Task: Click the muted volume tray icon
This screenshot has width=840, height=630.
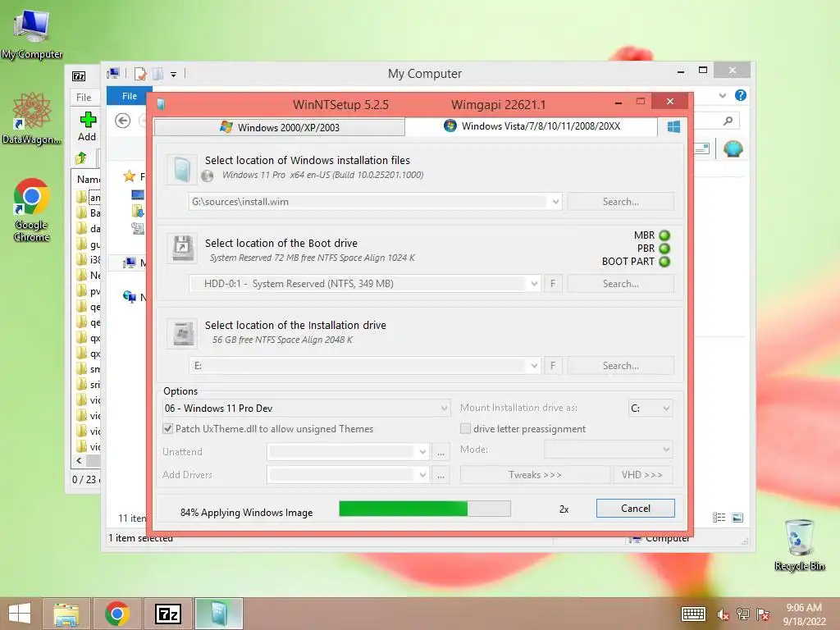Action: pos(723,614)
